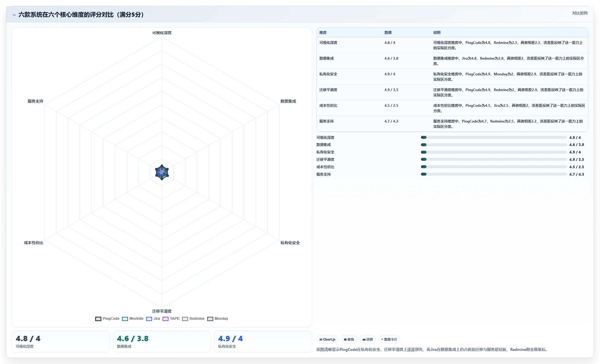
Task: Click the 对比矩阵 tag in the header
Action: (x=580, y=13)
